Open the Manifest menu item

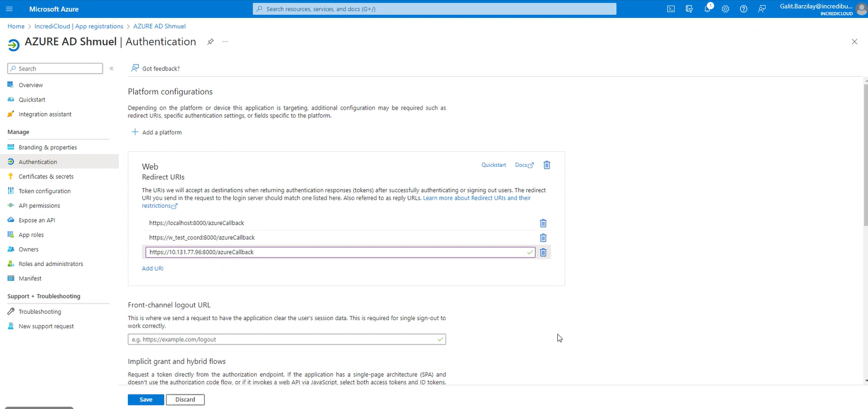point(30,279)
